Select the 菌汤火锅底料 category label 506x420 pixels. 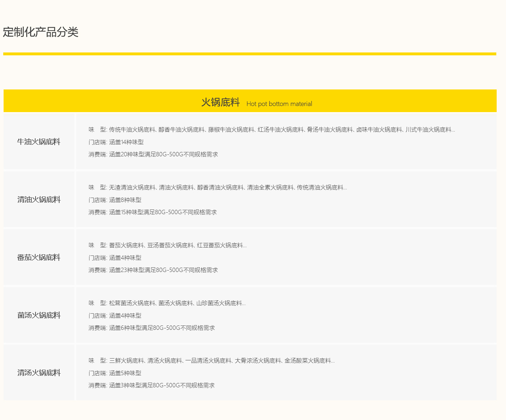point(39,315)
